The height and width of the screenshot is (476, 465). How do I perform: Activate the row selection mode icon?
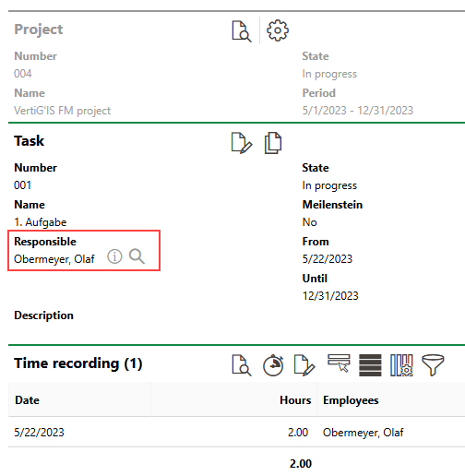[x=339, y=363]
